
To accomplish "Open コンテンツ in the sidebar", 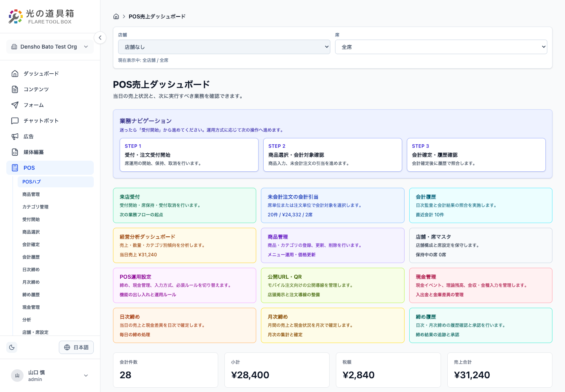I will (x=50, y=89).
